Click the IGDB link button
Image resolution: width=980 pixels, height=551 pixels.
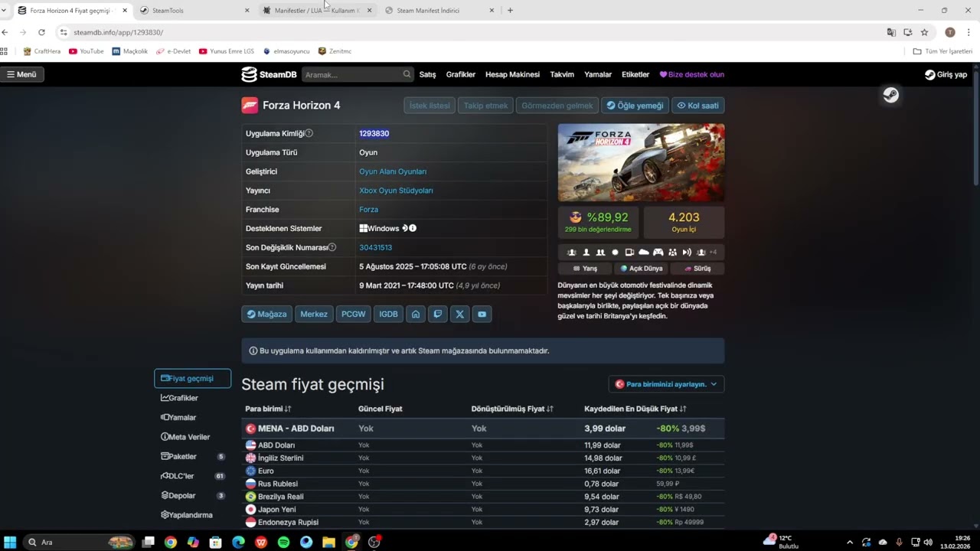388,314
